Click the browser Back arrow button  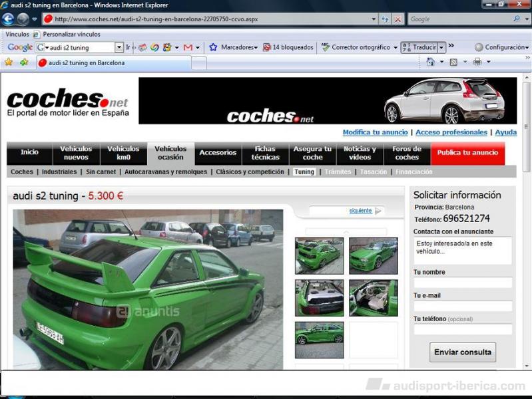pos(8,19)
